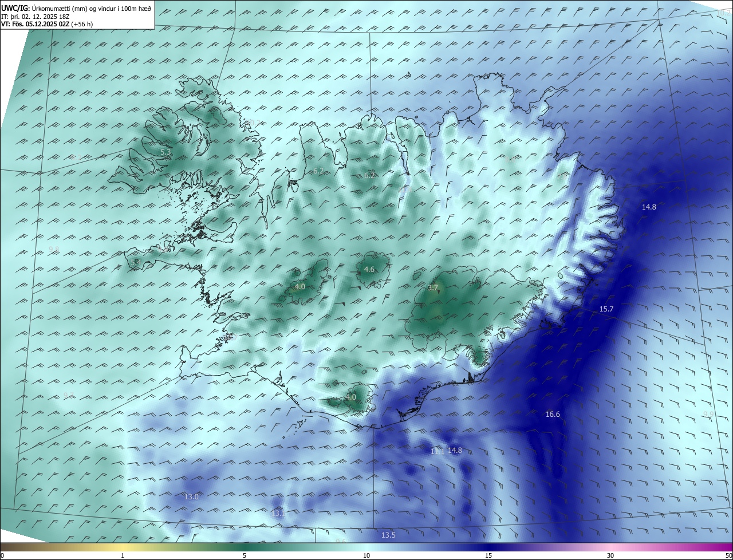Click the 50 label on the color scale
The height and width of the screenshot is (560, 733).
(x=728, y=556)
